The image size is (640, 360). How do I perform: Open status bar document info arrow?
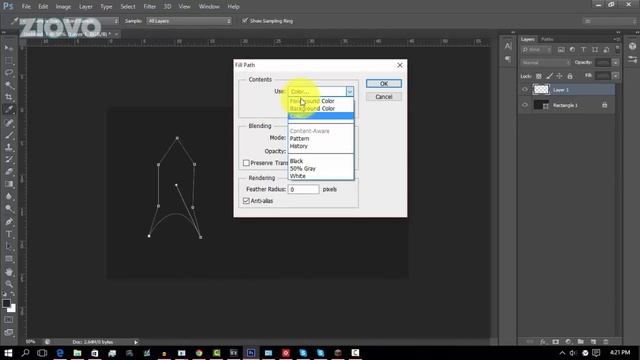point(136,342)
